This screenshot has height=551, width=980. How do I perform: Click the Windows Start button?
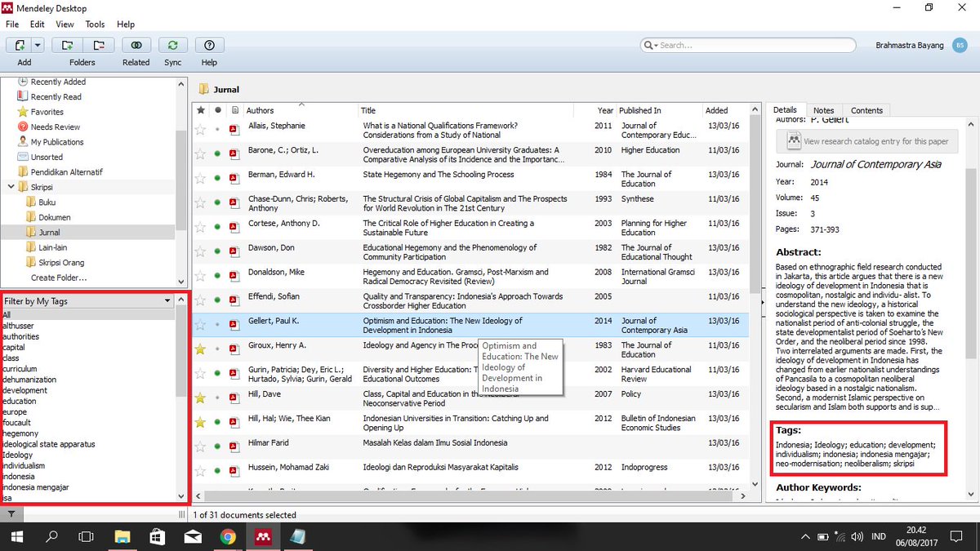pyautogui.click(x=17, y=537)
